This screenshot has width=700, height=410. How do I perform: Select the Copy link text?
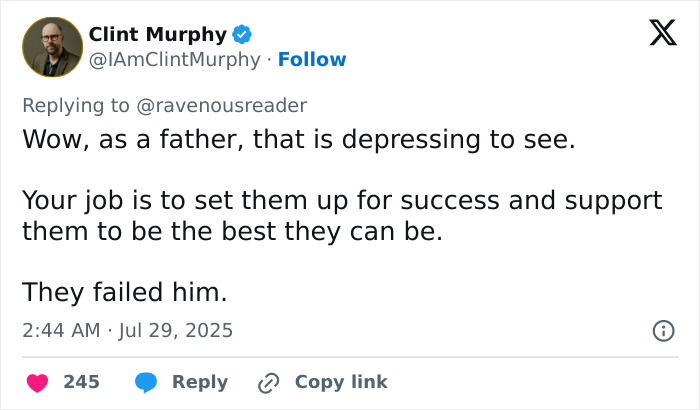(x=341, y=382)
